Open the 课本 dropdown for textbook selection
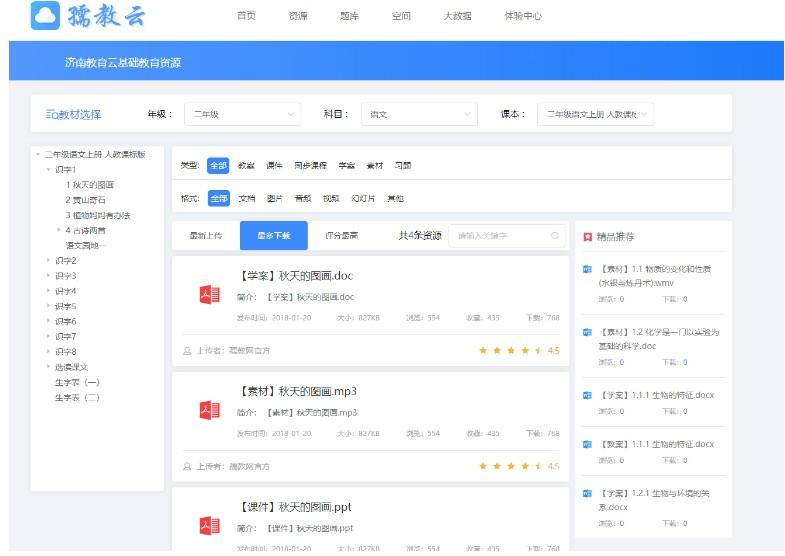This screenshot has height=556, width=785. (x=595, y=114)
